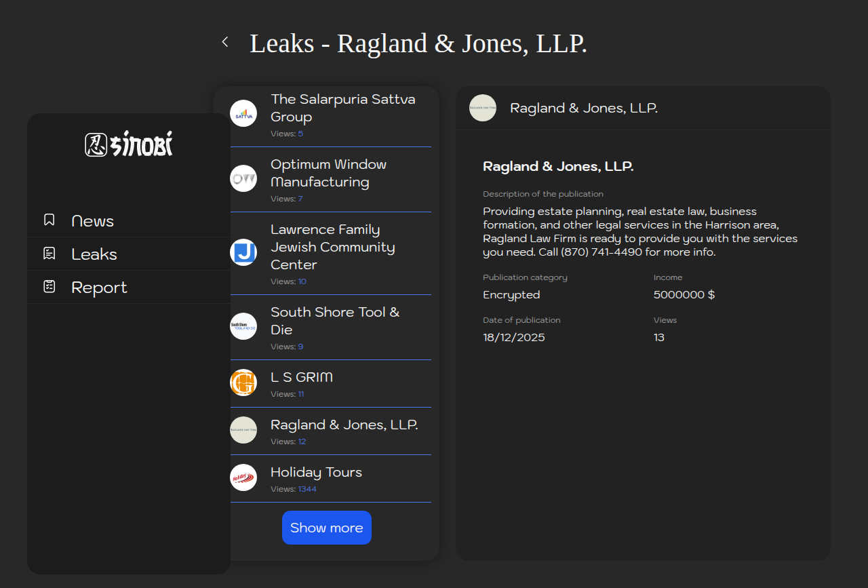This screenshot has height=588, width=868.
Task: Open the News section in the sidebar
Action: click(93, 221)
